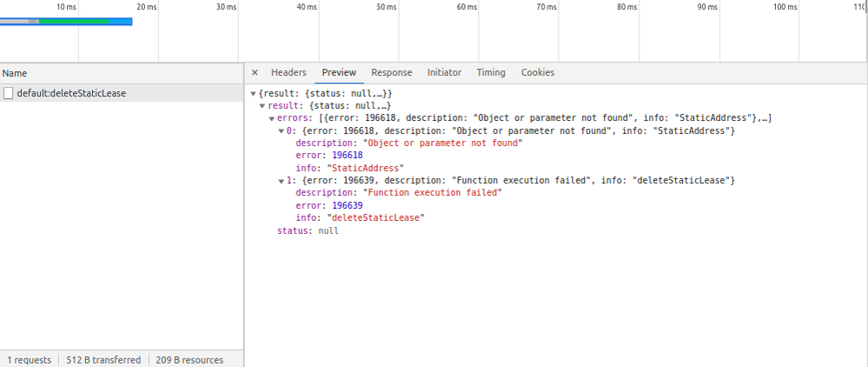Click the 10 ms timeline label
The height and width of the screenshot is (367, 868).
[x=66, y=7]
